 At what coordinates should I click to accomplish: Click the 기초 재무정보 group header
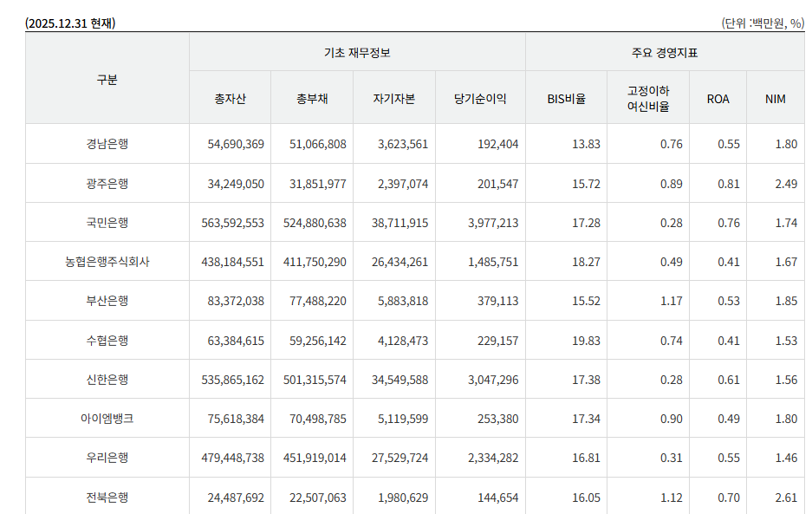[x=357, y=53]
